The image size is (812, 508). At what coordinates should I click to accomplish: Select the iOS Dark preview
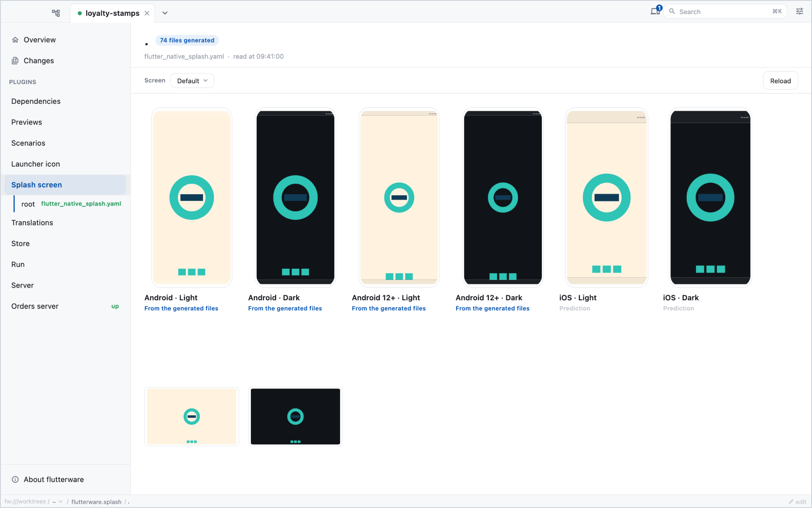click(x=710, y=197)
